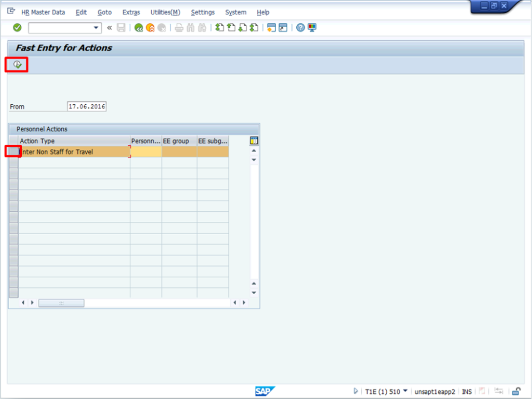Open the Help question mark icon

point(301,28)
